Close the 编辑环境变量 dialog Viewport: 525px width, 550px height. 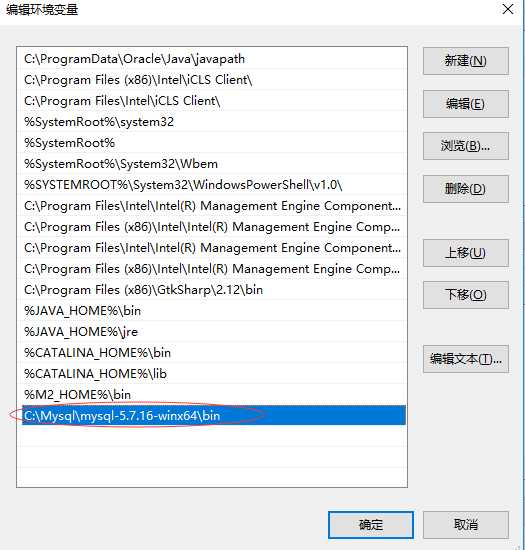[508, 9]
